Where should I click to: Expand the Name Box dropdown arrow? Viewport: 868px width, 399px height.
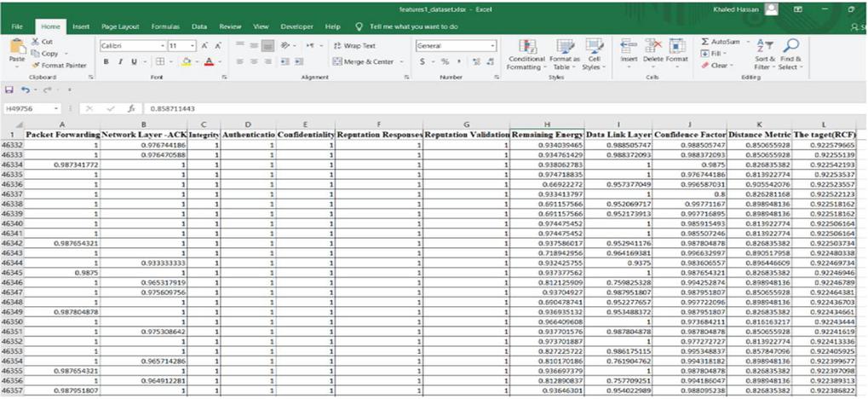tap(56, 109)
